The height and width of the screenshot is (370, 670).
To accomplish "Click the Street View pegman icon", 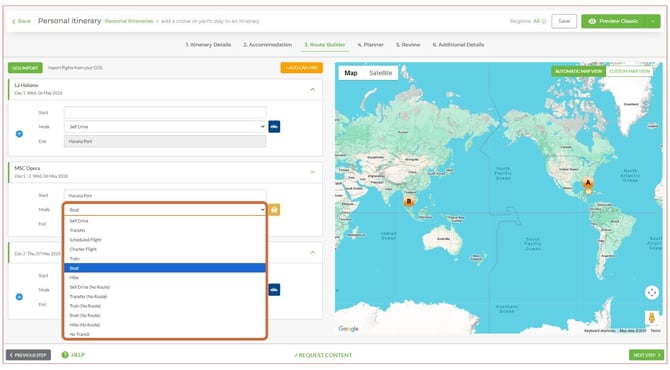I will 652,318.
